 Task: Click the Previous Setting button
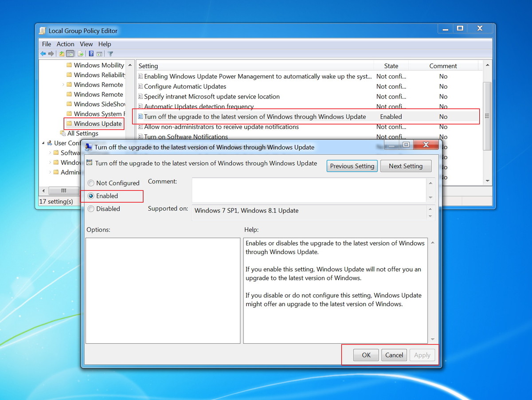352,166
